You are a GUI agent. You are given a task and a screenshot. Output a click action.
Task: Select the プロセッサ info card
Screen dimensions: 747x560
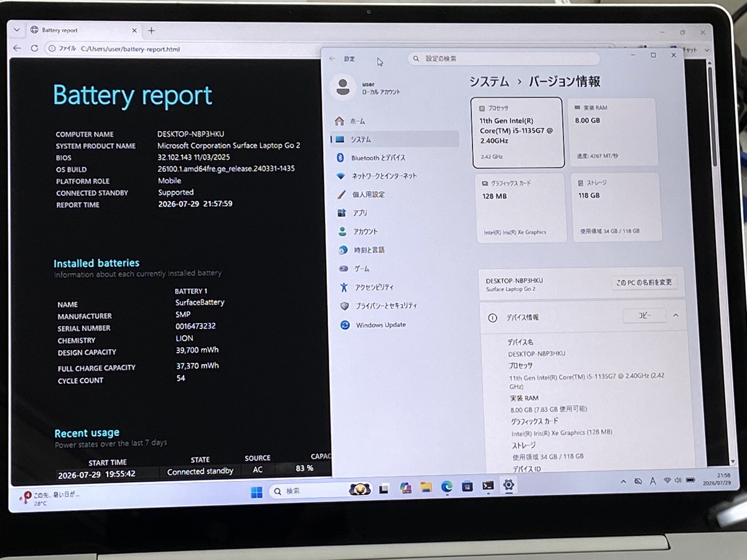coord(518,133)
